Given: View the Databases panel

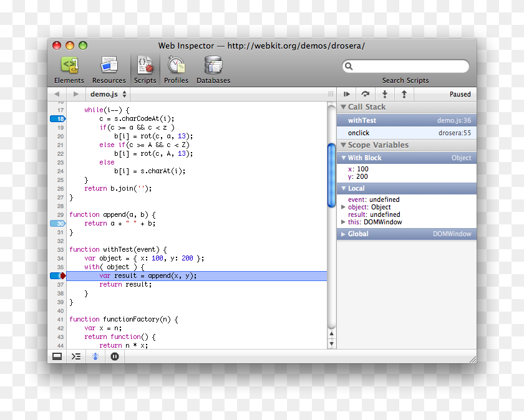Looking at the screenshot, I should point(213,69).
